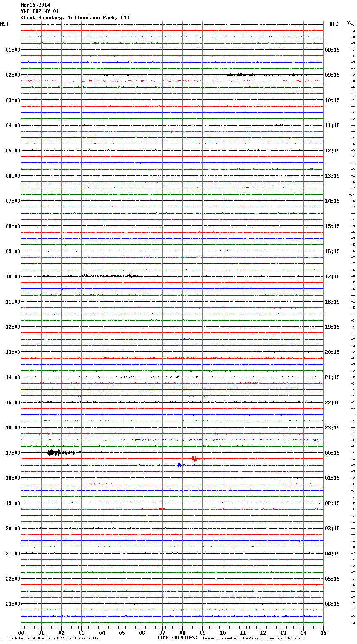Click the 08:15 UTC time label

[332, 50]
